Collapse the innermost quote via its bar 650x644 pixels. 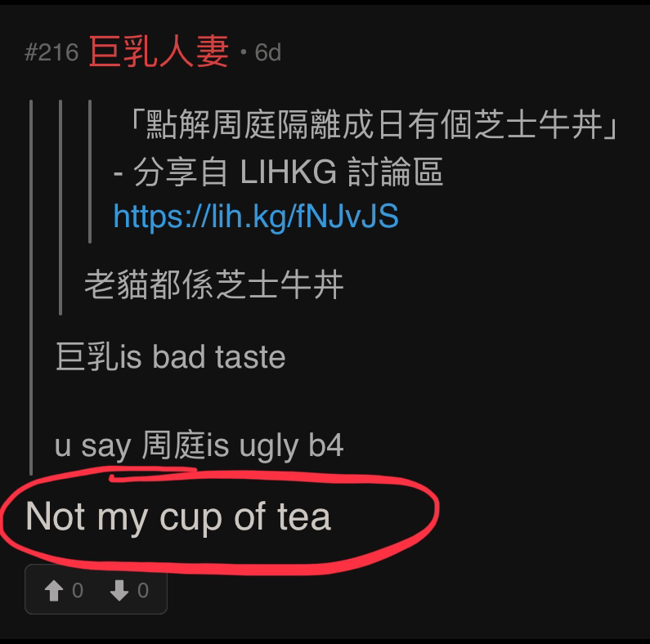[90, 171]
